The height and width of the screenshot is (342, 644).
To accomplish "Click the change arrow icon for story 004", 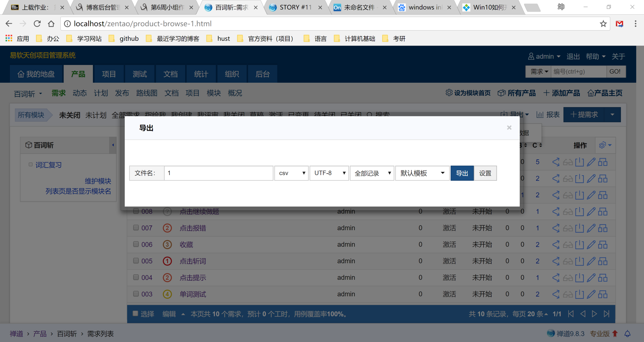I will click(x=556, y=277).
